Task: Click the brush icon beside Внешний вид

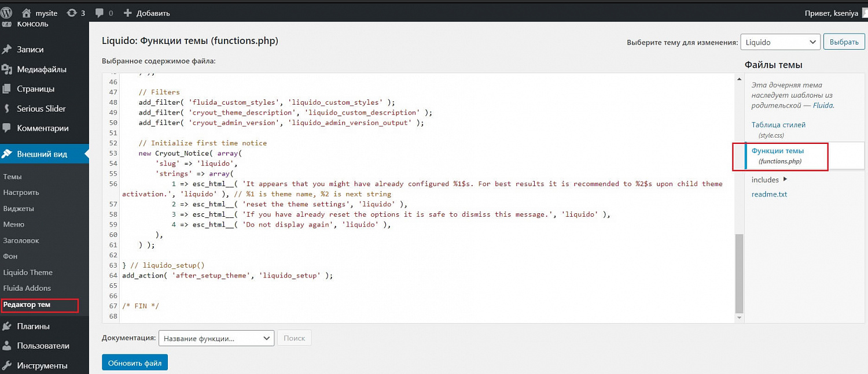Action: click(x=7, y=154)
